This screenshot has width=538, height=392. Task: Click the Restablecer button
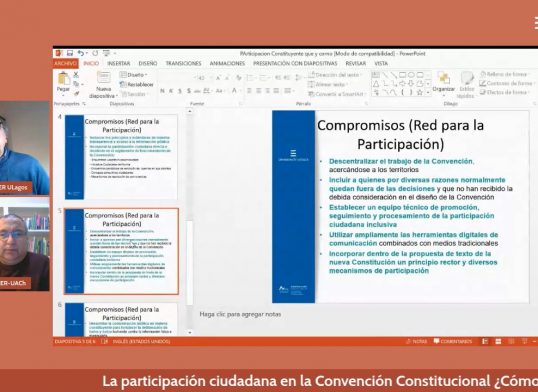[136, 84]
